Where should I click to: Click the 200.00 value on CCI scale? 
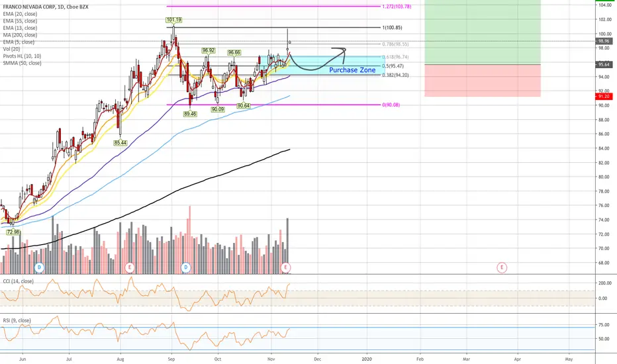point(605,283)
